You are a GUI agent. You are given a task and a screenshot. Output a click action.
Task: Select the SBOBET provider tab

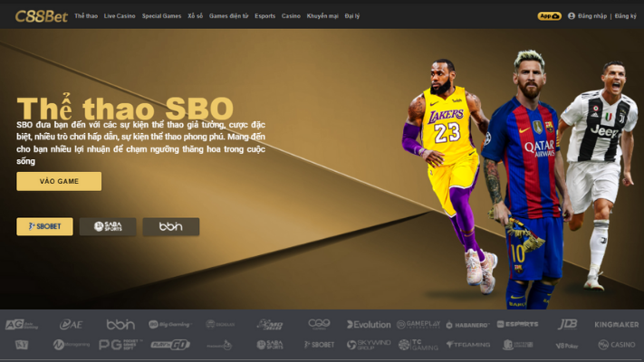[x=44, y=226]
